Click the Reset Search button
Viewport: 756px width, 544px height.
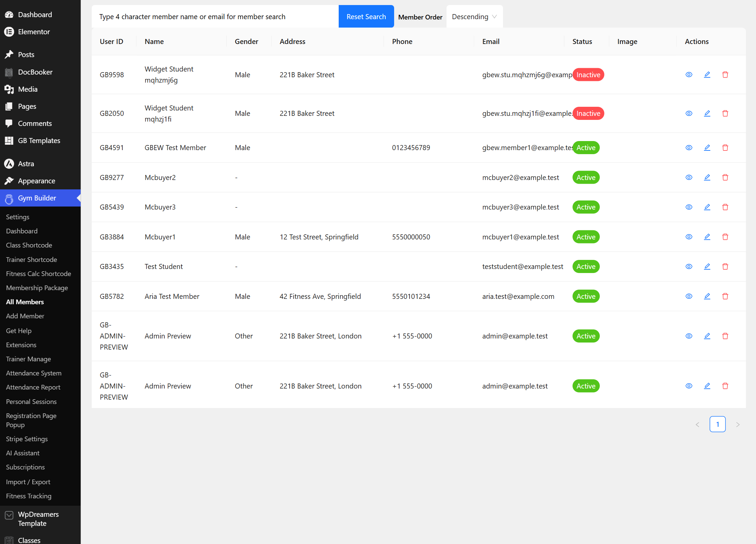(x=366, y=16)
